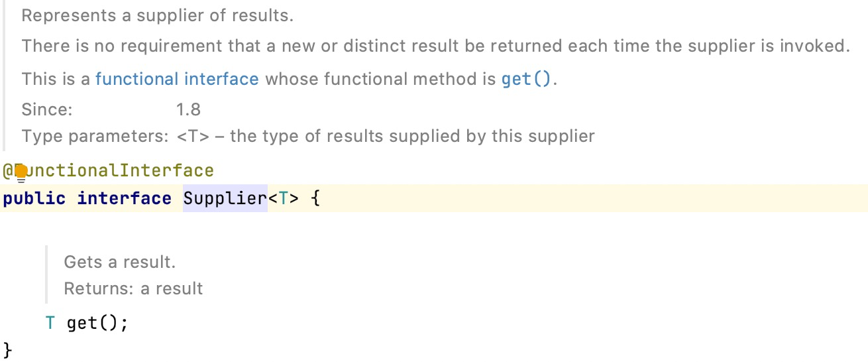This screenshot has height=362, width=868.
Task: Click the get() method declaration
Action: (91, 323)
